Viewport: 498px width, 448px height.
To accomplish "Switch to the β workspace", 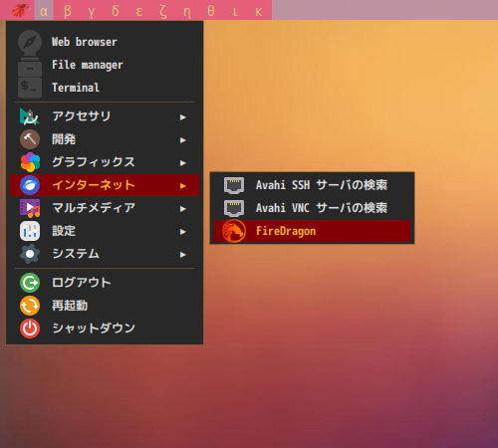I will click(x=68, y=11).
